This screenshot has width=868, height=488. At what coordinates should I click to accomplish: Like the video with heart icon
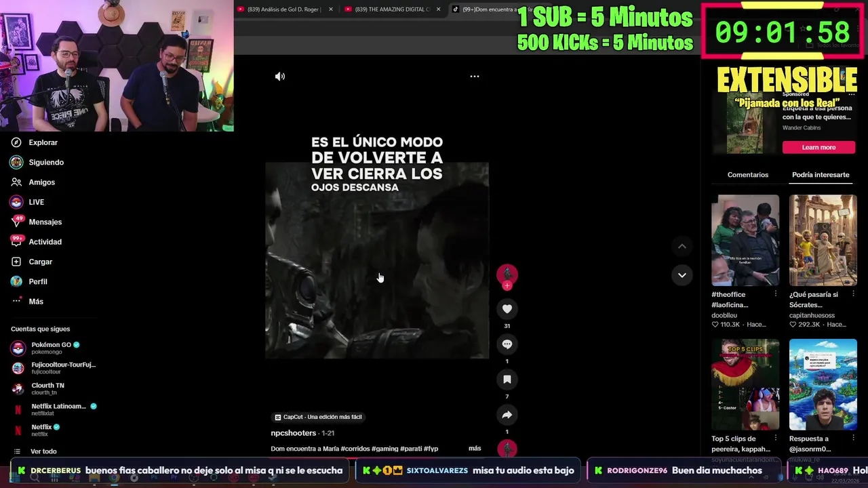point(507,309)
